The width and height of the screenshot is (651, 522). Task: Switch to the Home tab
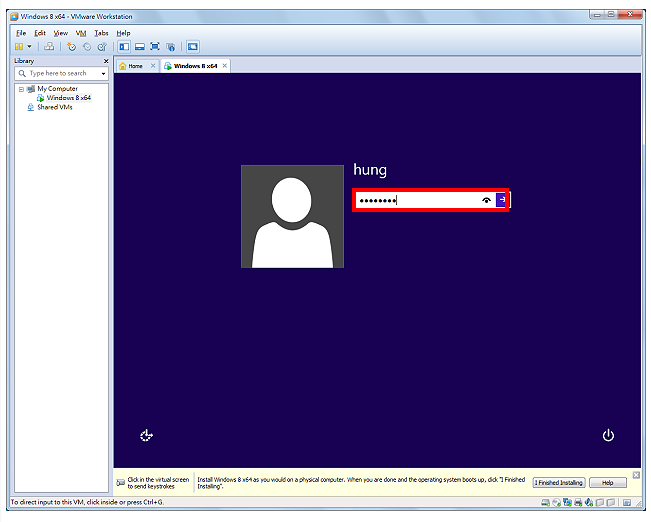(135, 66)
